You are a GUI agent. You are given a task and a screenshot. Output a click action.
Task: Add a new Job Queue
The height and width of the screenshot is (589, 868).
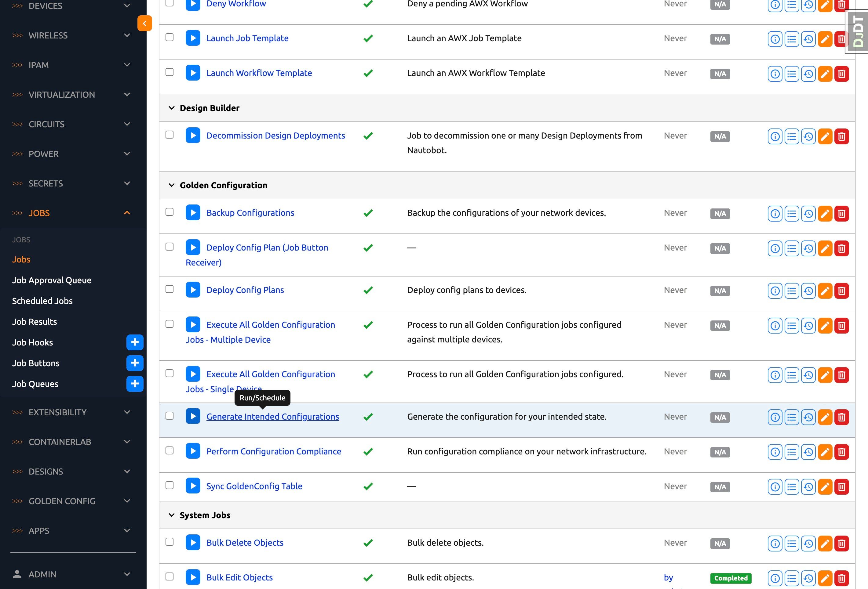coord(135,384)
